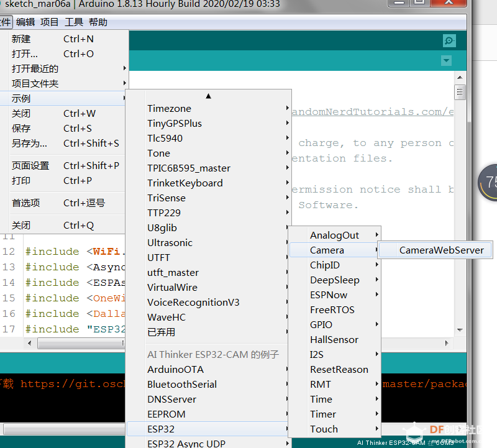Click the editor vertical scrollbar thumb
Screen dimensions: 497x448
click(460, 92)
